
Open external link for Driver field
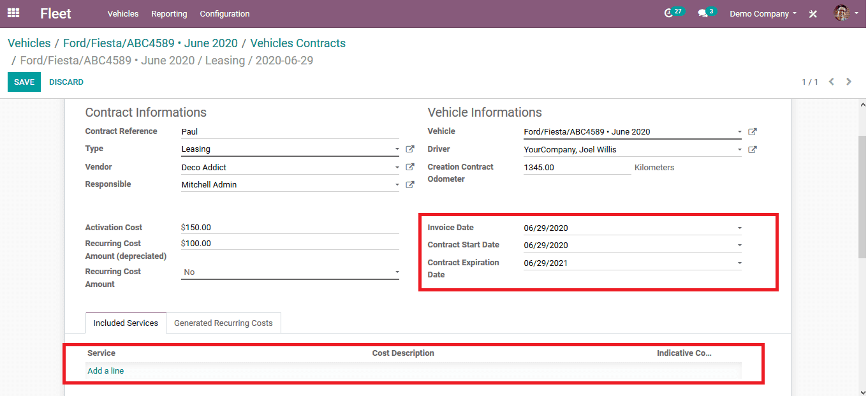pos(753,150)
